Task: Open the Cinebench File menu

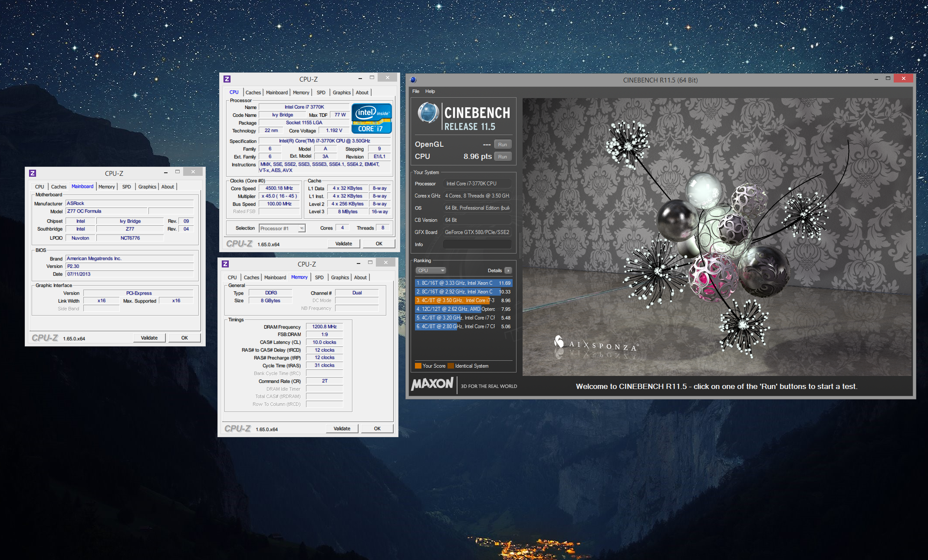Action: point(416,91)
